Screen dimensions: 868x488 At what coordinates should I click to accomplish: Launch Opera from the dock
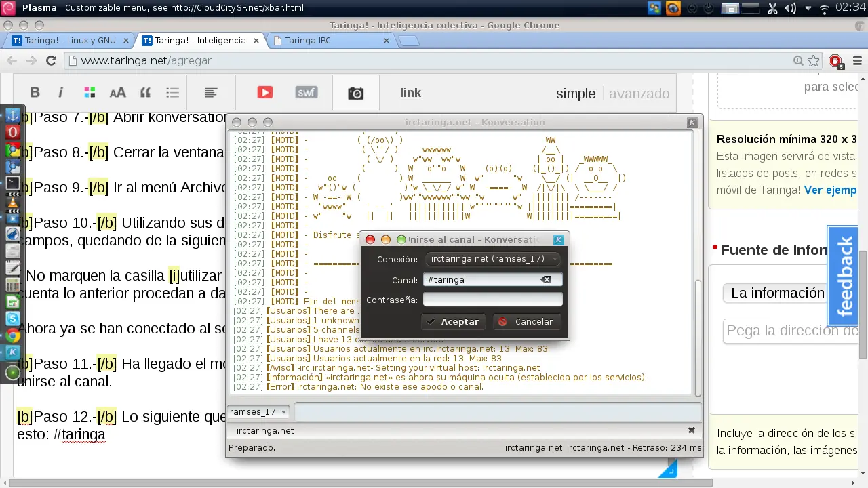(x=12, y=132)
